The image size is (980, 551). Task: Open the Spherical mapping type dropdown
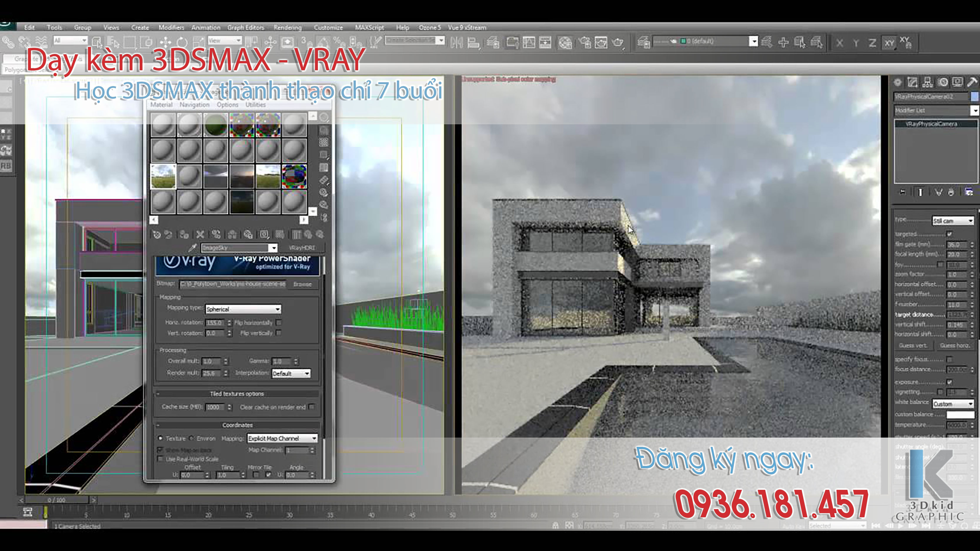click(x=243, y=309)
